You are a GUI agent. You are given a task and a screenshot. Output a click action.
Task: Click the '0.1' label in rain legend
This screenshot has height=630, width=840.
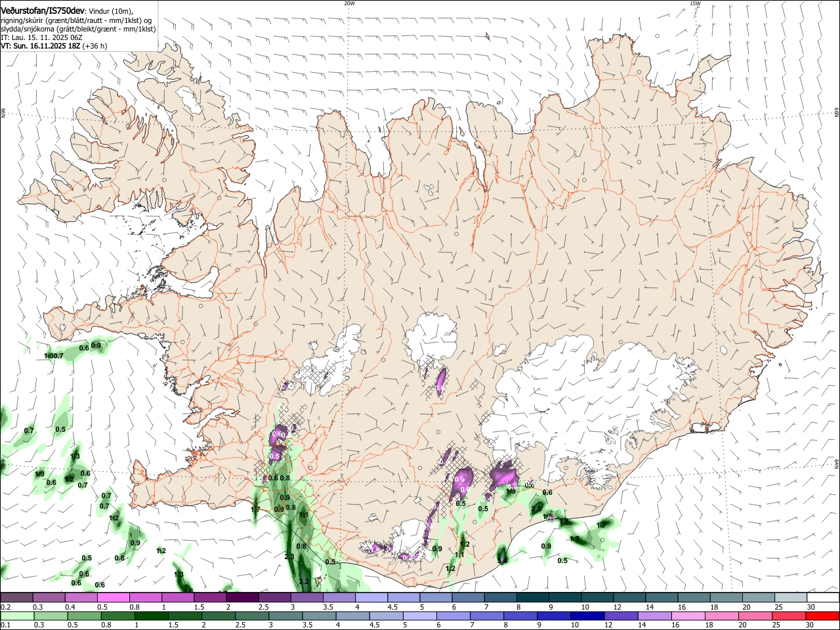(x=5, y=625)
